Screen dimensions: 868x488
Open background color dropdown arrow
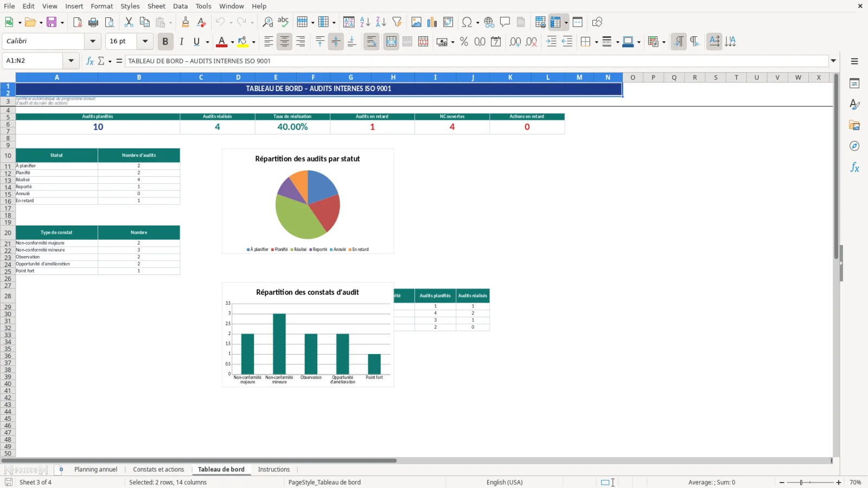[x=253, y=42]
